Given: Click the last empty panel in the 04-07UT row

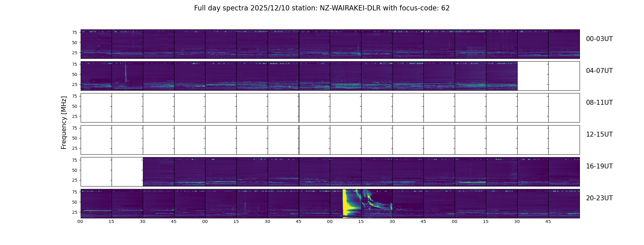Looking at the screenshot, I should [564, 76].
